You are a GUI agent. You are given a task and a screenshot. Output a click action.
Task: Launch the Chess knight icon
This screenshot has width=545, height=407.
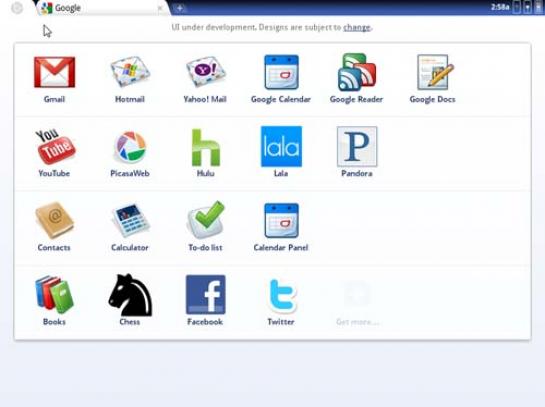130,295
